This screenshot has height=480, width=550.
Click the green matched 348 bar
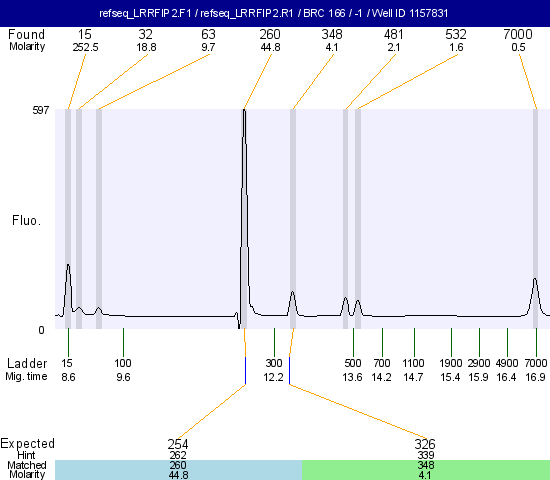point(426,470)
